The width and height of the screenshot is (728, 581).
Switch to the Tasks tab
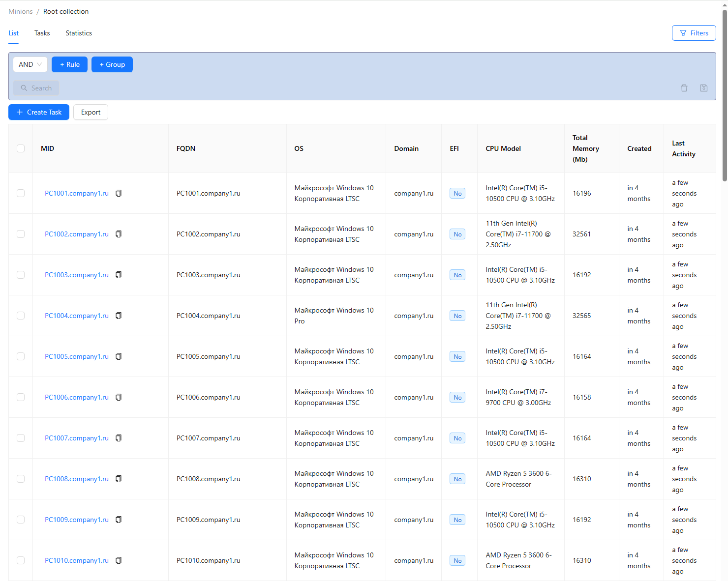[x=42, y=33]
